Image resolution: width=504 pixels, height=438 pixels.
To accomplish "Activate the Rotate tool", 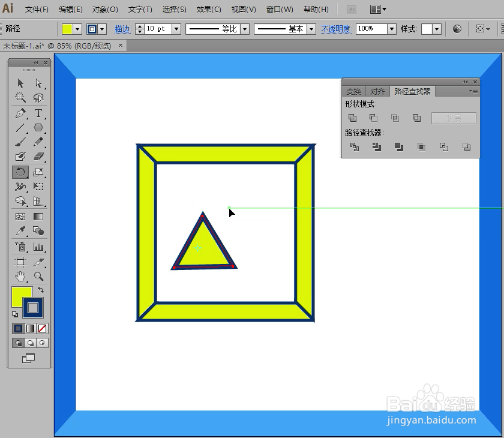I will click(x=20, y=172).
